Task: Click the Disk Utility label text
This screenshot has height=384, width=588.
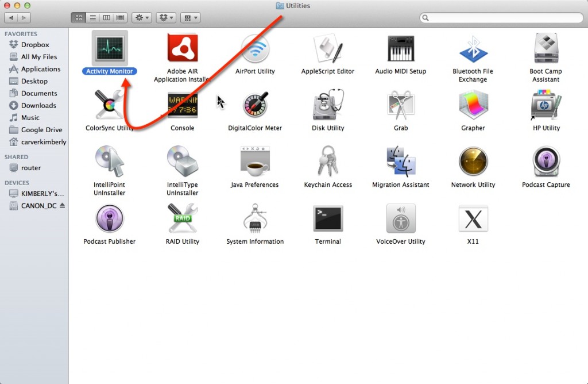Action: [x=328, y=128]
